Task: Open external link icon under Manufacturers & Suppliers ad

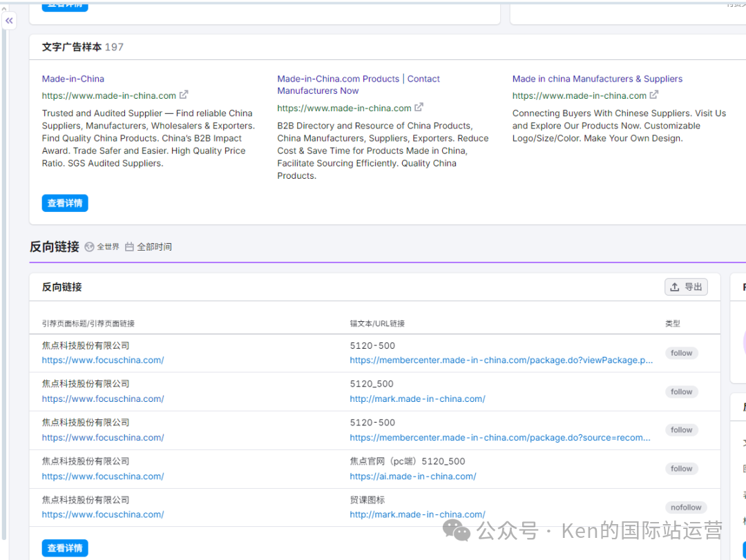Action: point(654,95)
